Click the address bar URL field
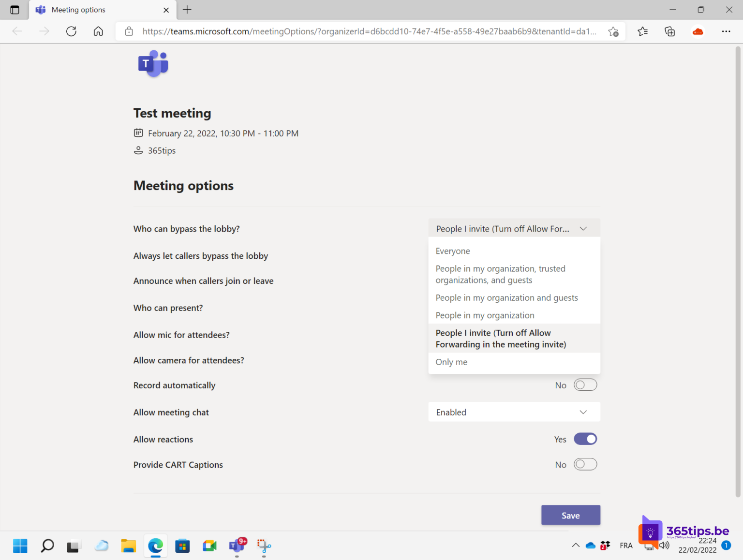Screen dimensions: 743x560 (339, 31)
